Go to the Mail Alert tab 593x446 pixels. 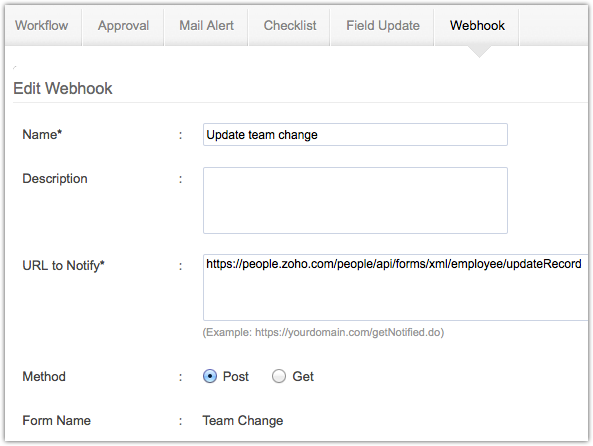point(206,26)
